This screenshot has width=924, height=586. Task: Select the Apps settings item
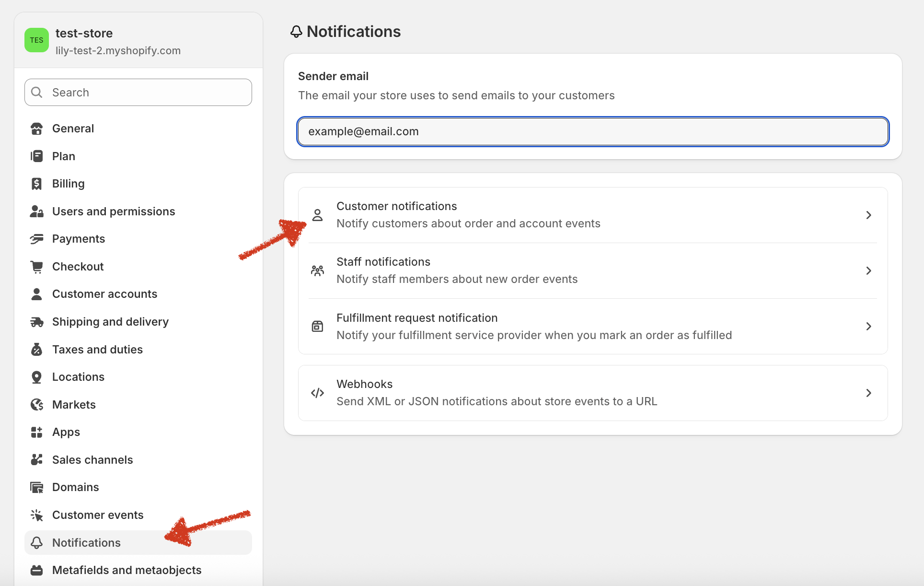click(x=138, y=432)
